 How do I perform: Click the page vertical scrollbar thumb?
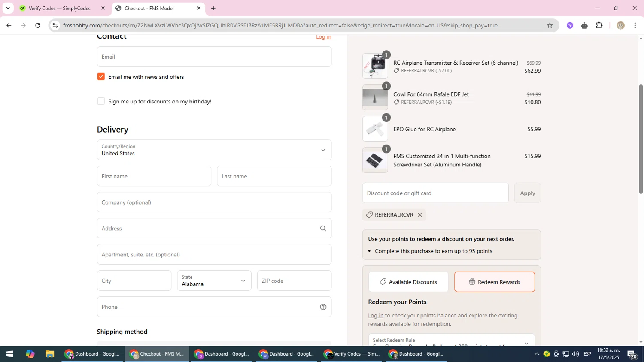641,139
